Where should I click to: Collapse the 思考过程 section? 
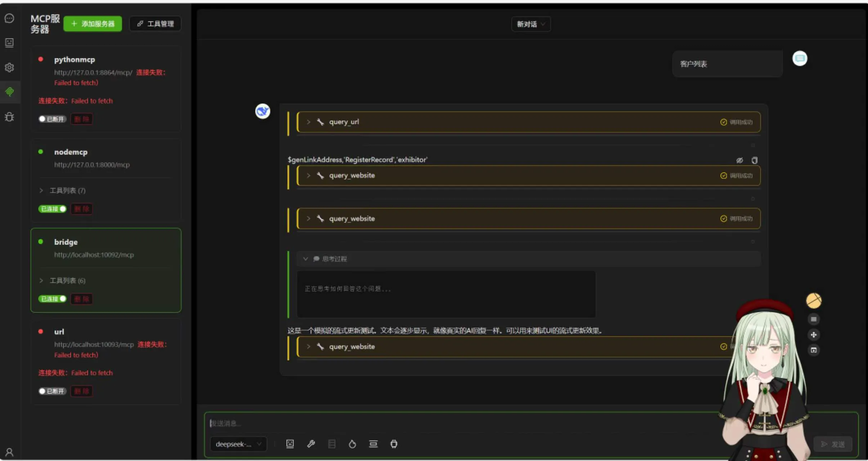coord(528,259)
